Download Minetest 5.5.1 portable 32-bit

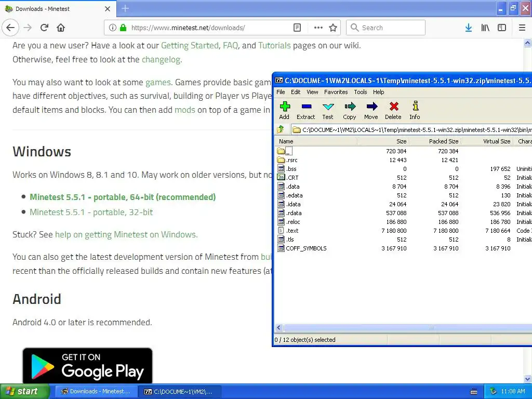pyautogui.click(x=91, y=212)
